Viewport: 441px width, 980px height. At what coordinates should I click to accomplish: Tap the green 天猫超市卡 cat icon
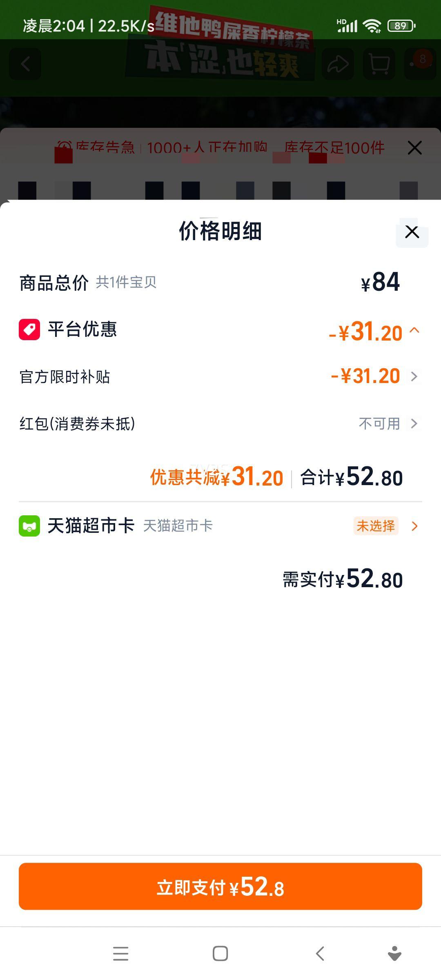29,526
